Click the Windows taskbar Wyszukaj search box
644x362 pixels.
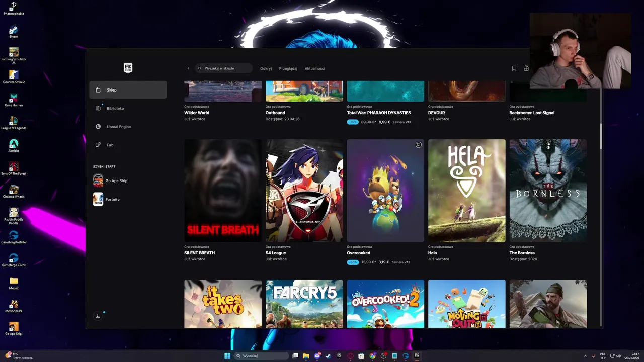[x=262, y=356]
